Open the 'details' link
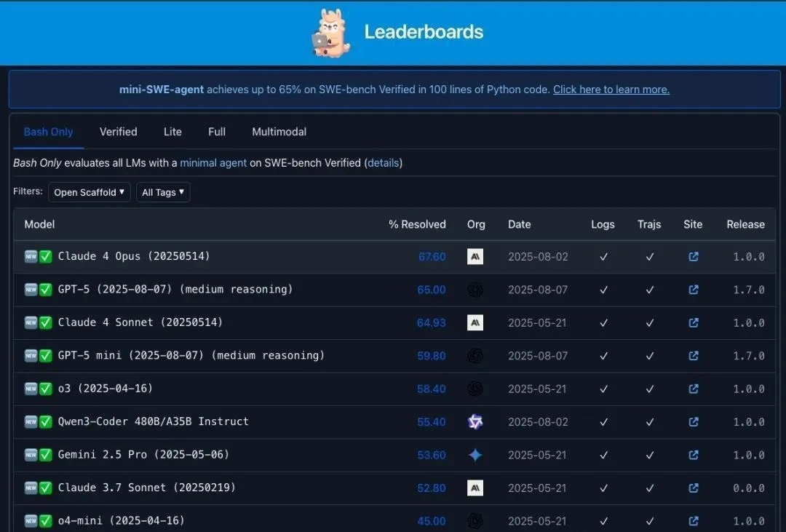The width and height of the screenshot is (786, 532). [x=384, y=163]
